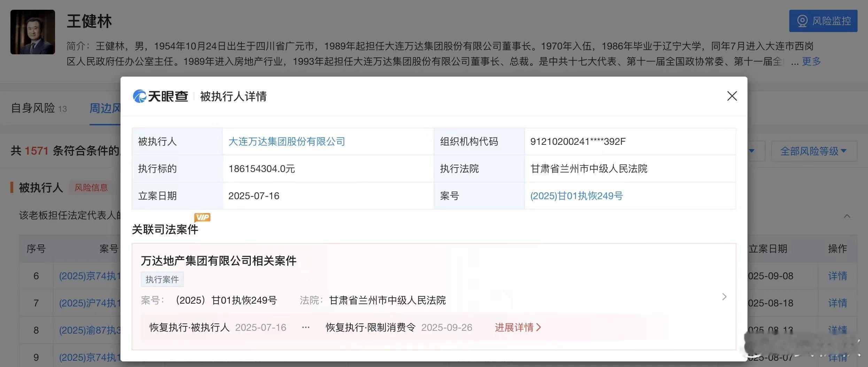The image size is (868, 367).
Task: Click 王健林 profile photo
Action: pos(33,32)
